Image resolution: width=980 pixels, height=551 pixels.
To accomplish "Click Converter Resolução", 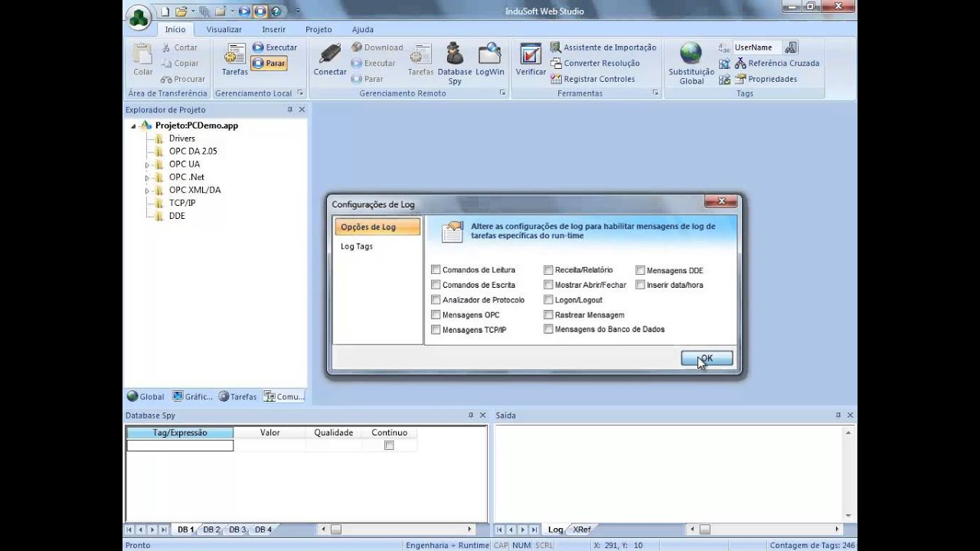I will pos(595,64).
